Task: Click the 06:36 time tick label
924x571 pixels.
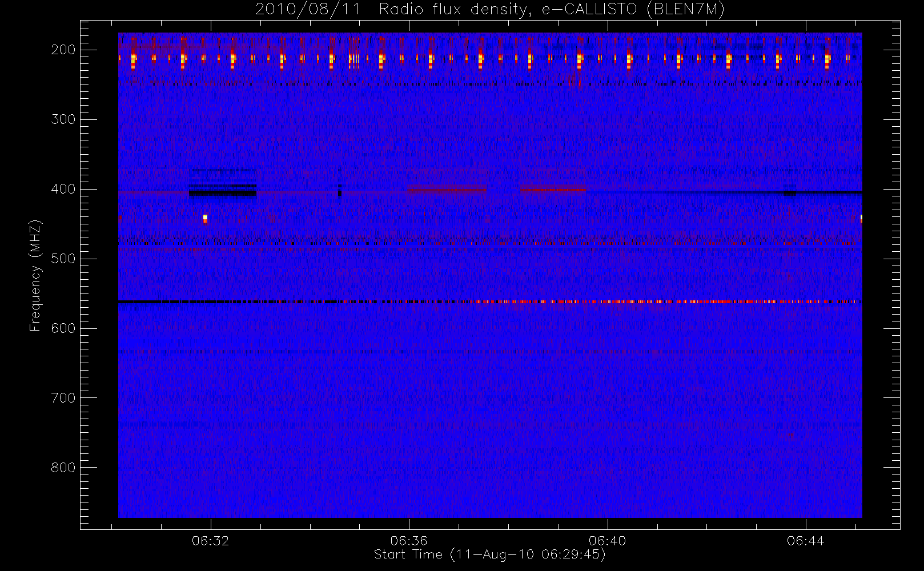Action: click(409, 541)
